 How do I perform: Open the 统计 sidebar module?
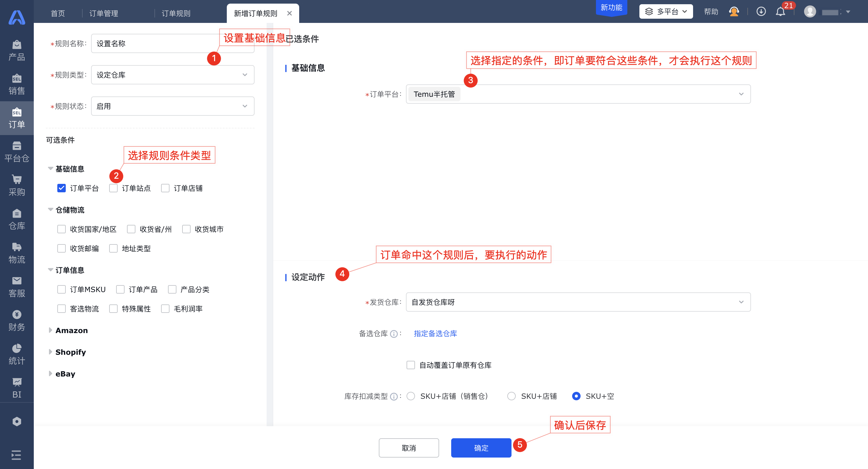17,354
